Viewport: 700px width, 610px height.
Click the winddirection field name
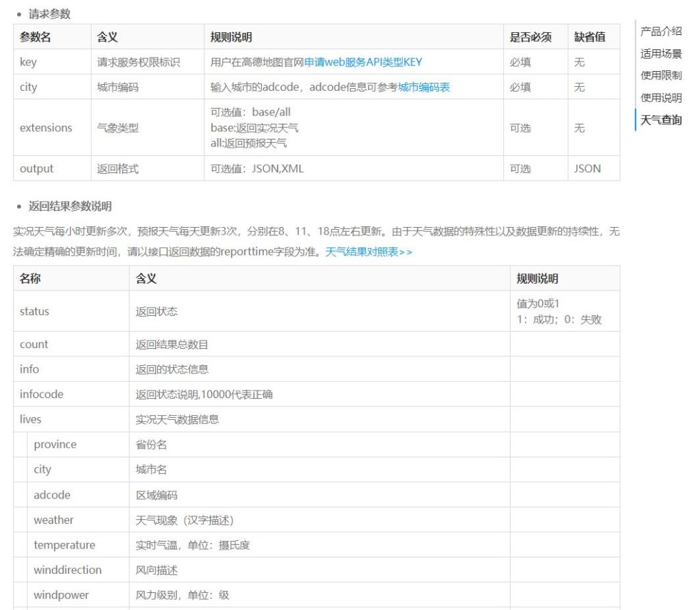coord(68,570)
